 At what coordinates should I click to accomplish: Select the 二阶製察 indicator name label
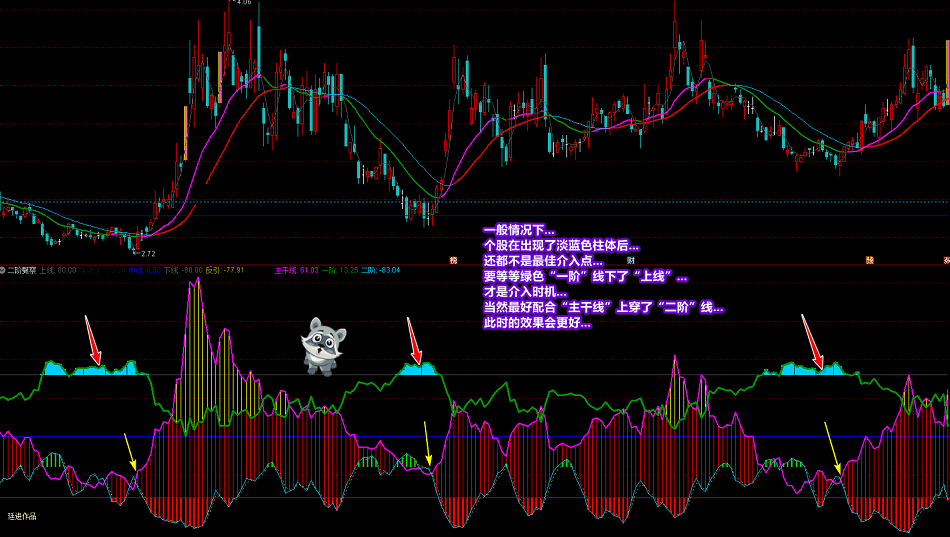[22, 270]
